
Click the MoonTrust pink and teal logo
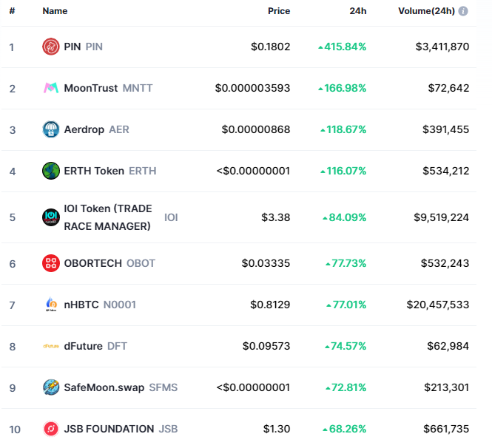click(x=51, y=88)
